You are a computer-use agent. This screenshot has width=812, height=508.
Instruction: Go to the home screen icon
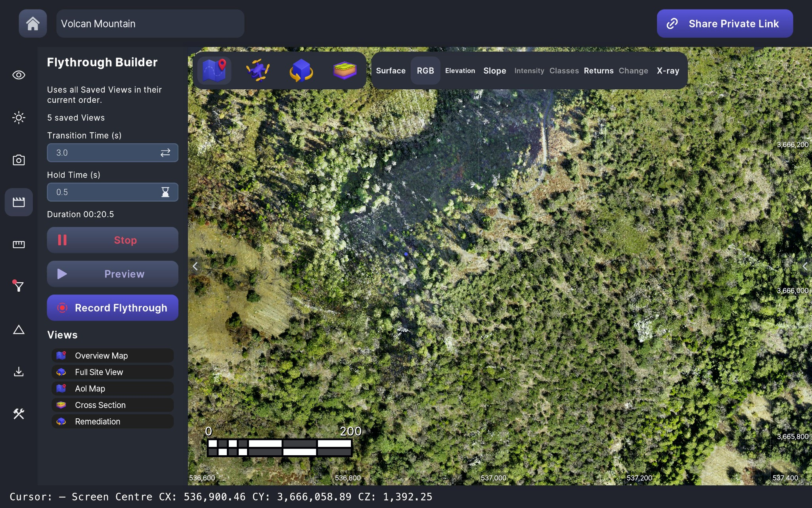[33, 24]
